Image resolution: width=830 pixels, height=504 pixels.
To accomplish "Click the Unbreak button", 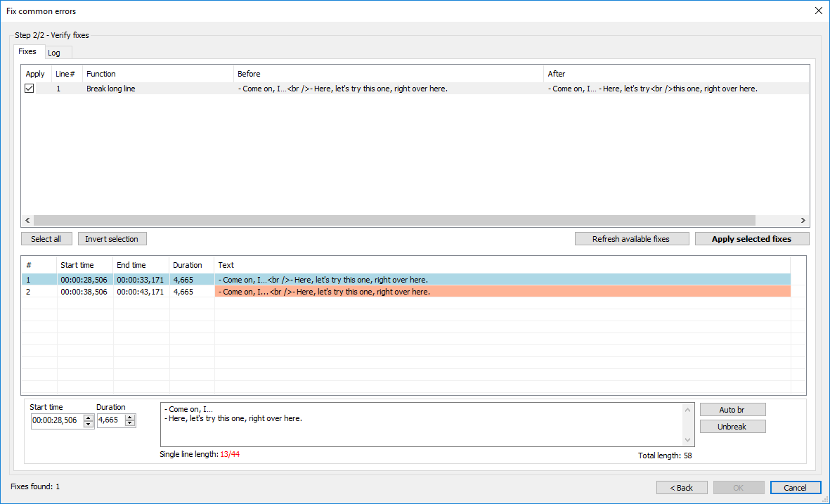I will point(732,426).
